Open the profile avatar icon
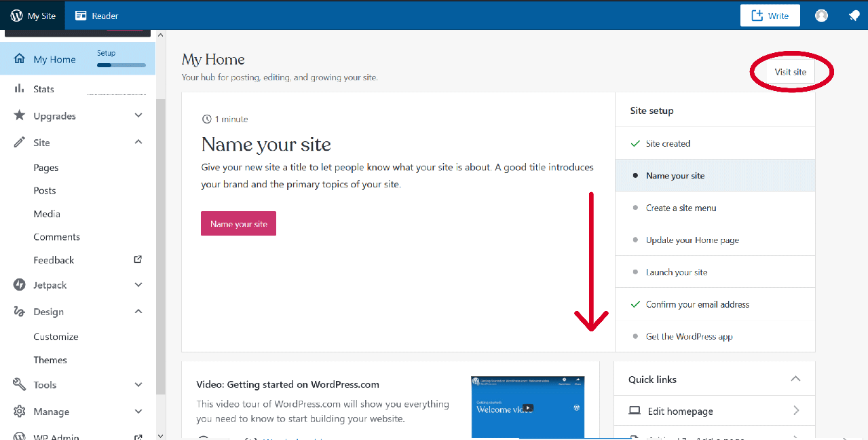The image size is (868, 440). [821, 14]
